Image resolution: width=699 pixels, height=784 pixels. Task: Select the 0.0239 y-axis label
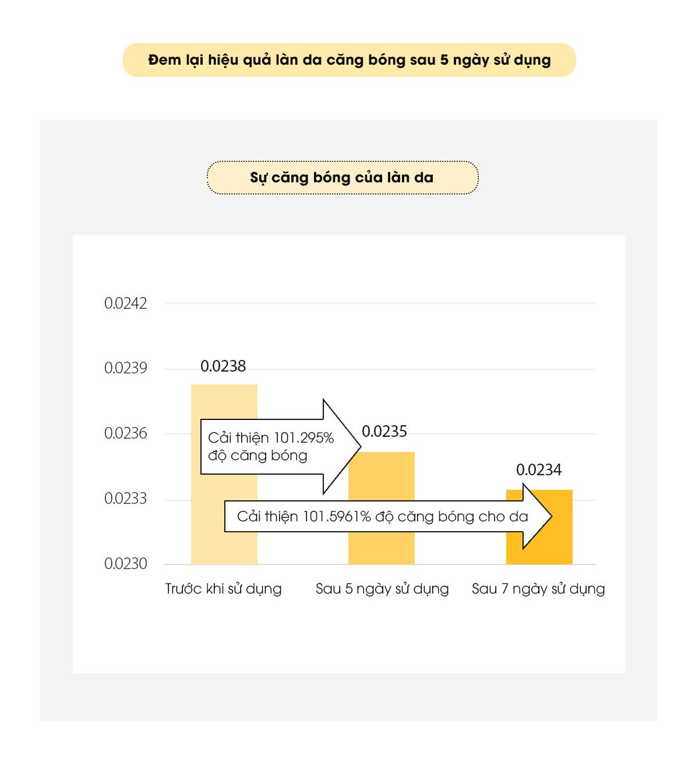(x=126, y=368)
